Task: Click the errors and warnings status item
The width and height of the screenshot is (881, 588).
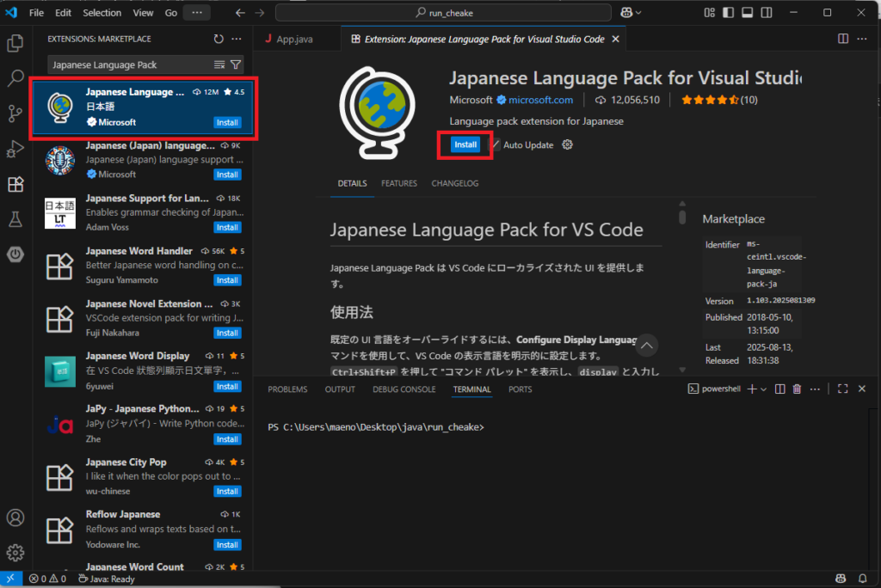Action: pyautogui.click(x=48, y=579)
